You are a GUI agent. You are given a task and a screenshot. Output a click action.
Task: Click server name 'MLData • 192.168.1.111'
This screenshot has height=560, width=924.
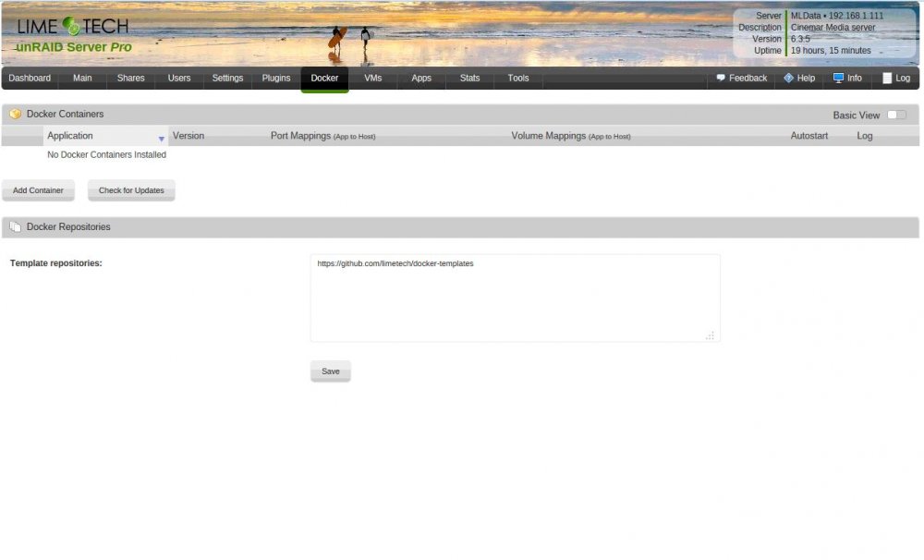pyautogui.click(x=837, y=16)
